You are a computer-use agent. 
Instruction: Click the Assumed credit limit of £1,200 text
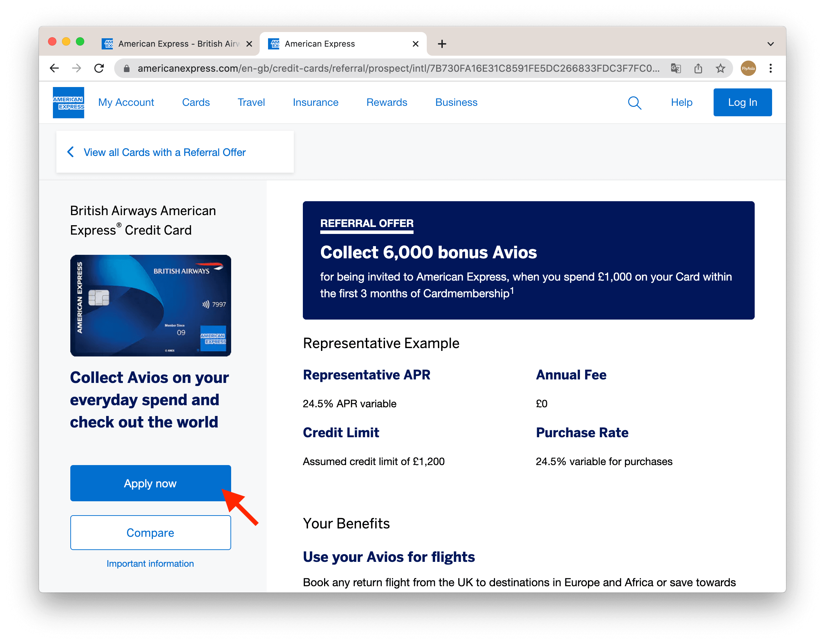(374, 461)
